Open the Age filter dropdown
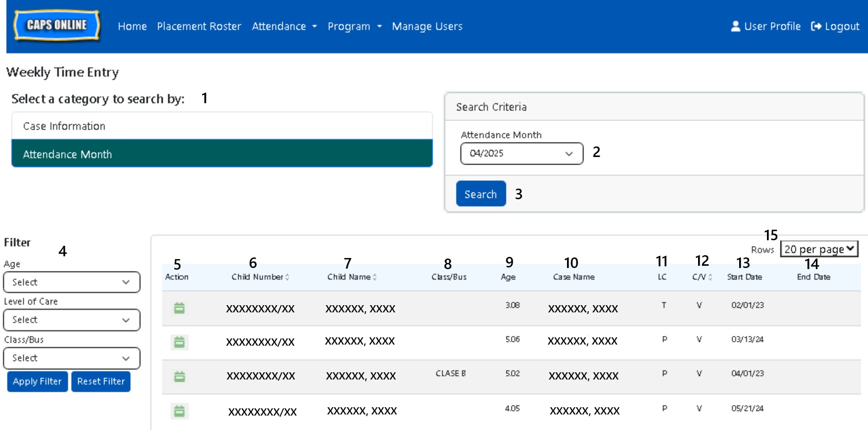This screenshot has width=868, height=430. (x=72, y=282)
